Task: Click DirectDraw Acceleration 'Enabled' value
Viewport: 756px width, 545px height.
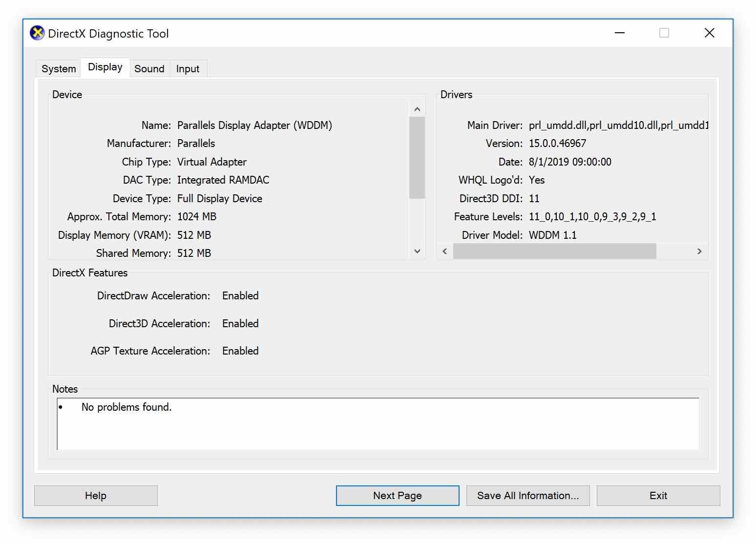Action: pyautogui.click(x=240, y=296)
